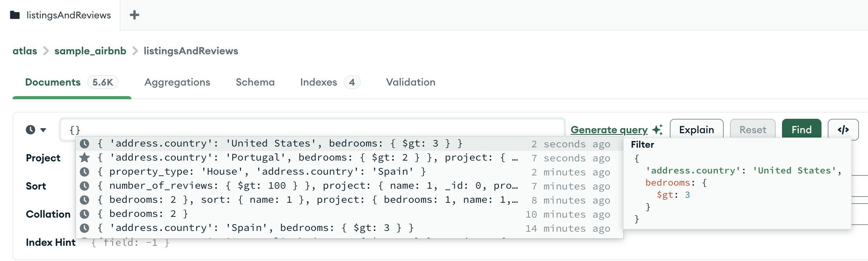The width and height of the screenshot is (868, 261).
Task: Click the Generate query link
Action: tap(609, 130)
